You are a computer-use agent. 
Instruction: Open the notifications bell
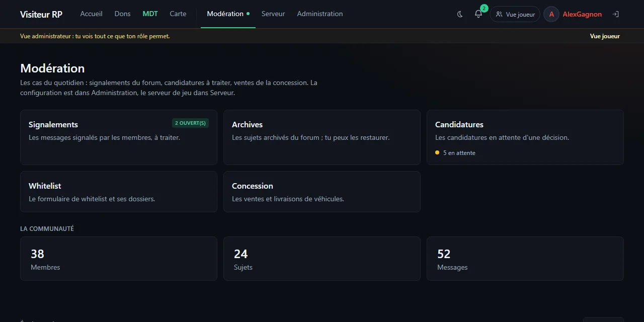click(478, 14)
